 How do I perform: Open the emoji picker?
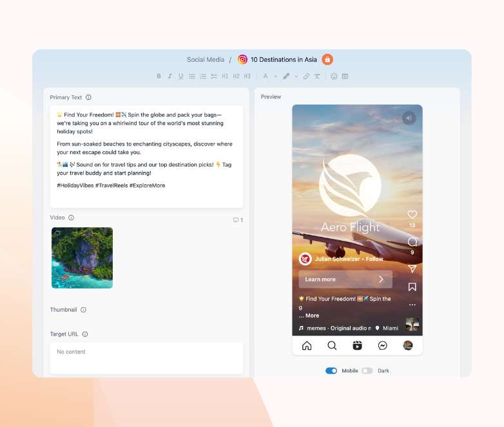(334, 76)
